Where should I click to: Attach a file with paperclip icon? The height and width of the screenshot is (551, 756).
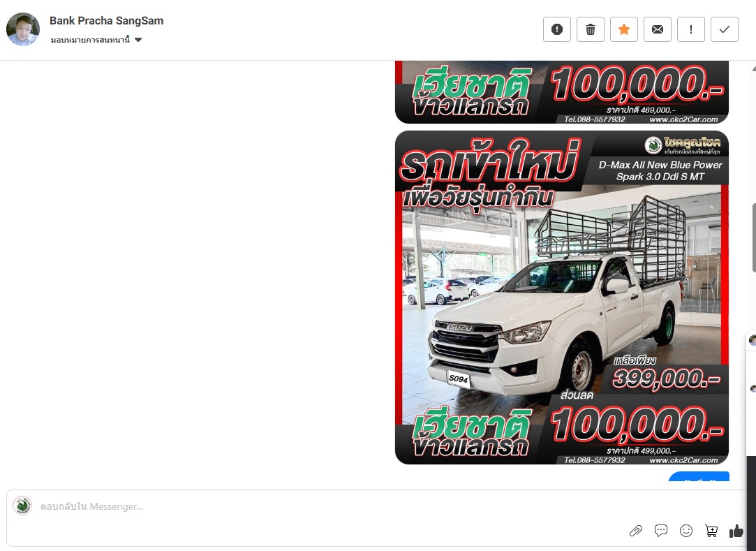coord(636,531)
